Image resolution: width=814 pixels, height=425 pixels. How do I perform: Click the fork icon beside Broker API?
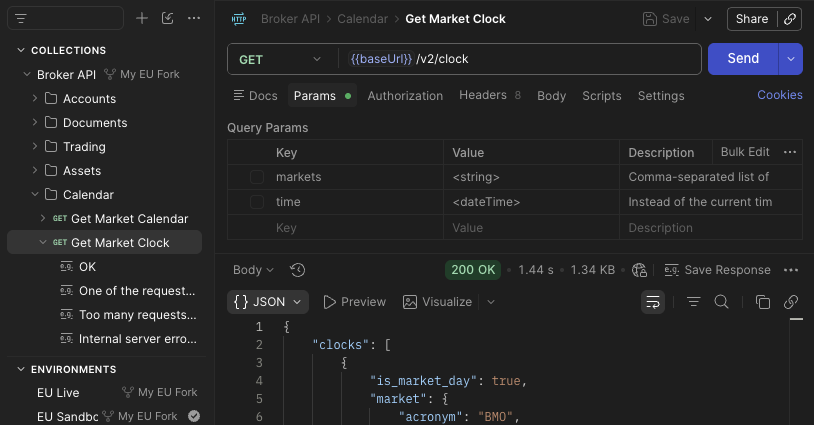point(110,74)
